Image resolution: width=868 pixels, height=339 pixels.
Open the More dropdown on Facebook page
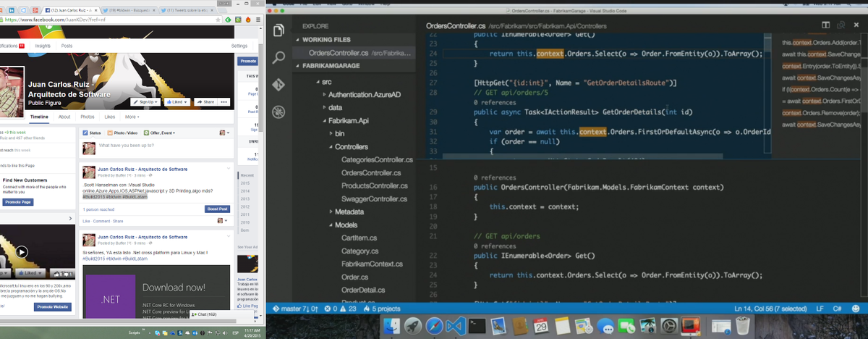tap(132, 117)
